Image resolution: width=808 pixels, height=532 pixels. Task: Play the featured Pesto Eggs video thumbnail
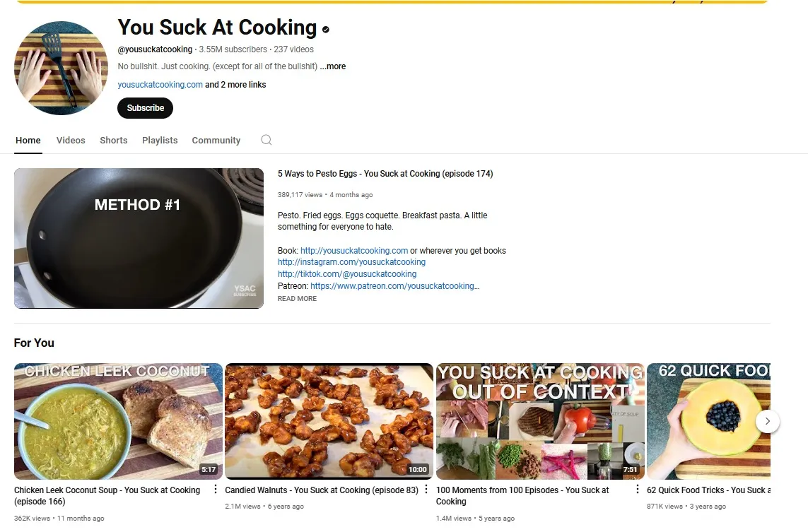[x=139, y=238]
